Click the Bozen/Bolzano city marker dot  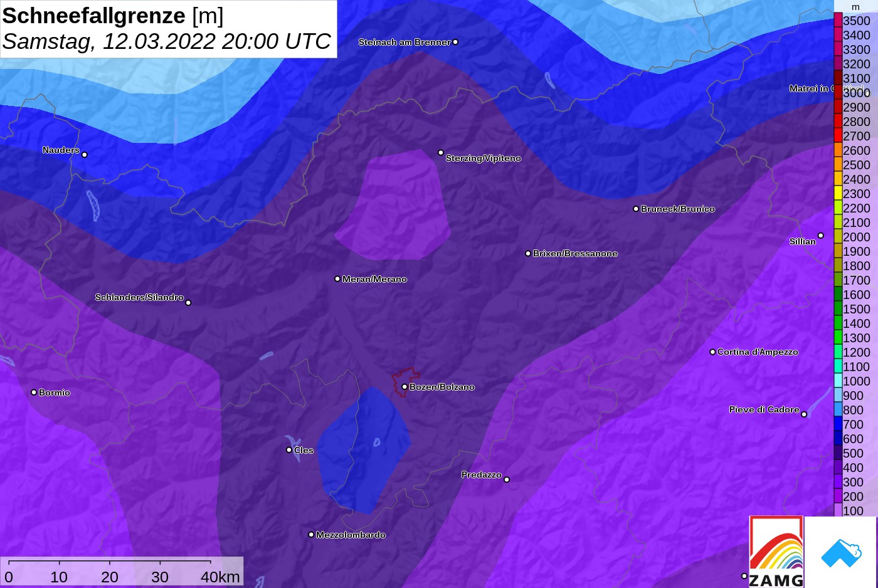pyautogui.click(x=405, y=387)
